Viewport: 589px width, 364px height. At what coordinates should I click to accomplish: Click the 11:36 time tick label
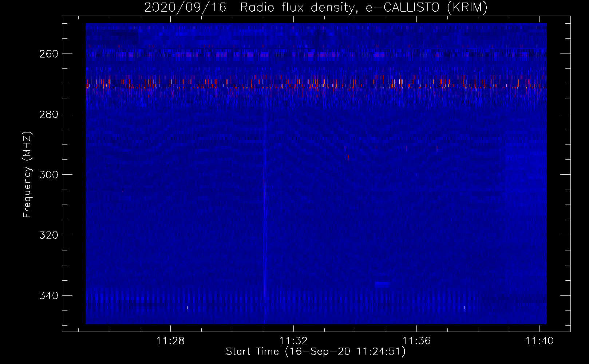tap(416, 341)
